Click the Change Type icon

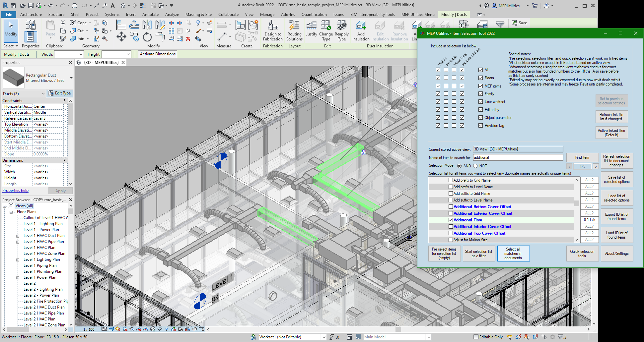326,25
